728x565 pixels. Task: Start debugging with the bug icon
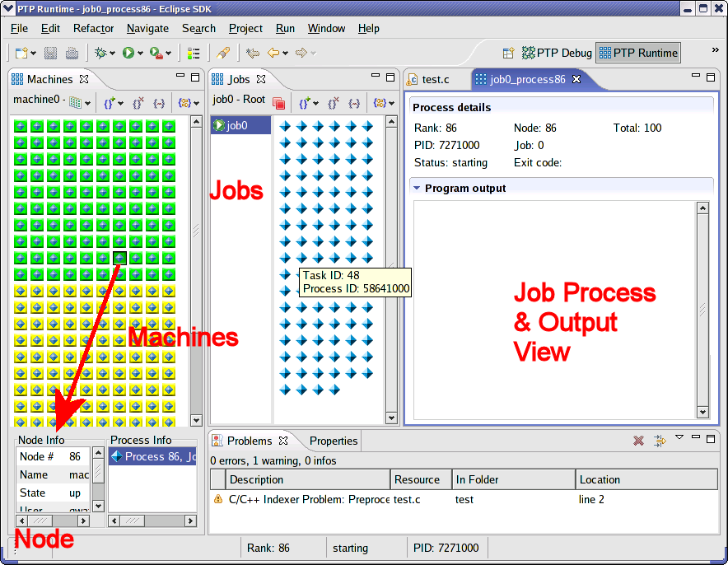(100, 53)
